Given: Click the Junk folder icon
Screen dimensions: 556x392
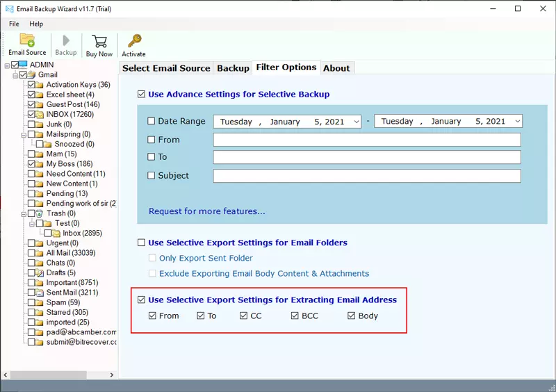Looking at the screenshot, I should click(x=40, y=124).
